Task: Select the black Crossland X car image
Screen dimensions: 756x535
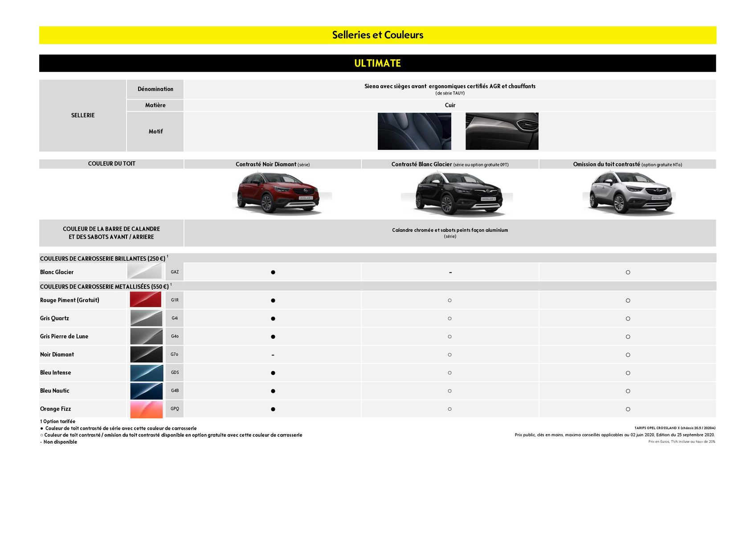Action: click(x=456, y=193)
